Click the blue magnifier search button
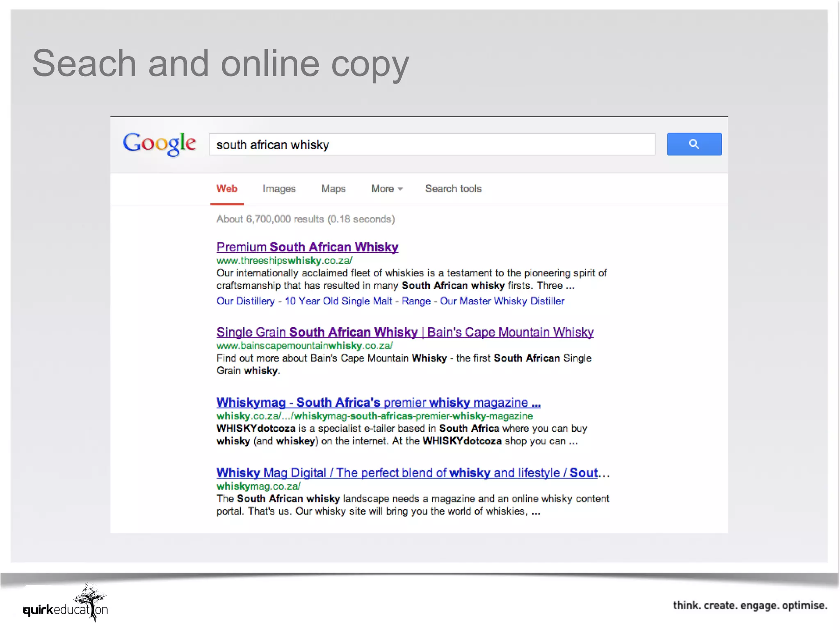 coord(694,144)
